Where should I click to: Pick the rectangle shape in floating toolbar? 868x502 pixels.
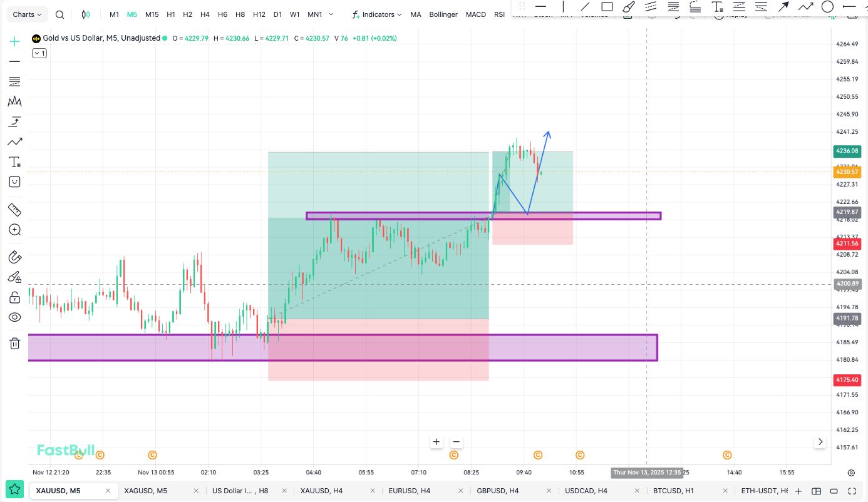click(x=607, y=7)
